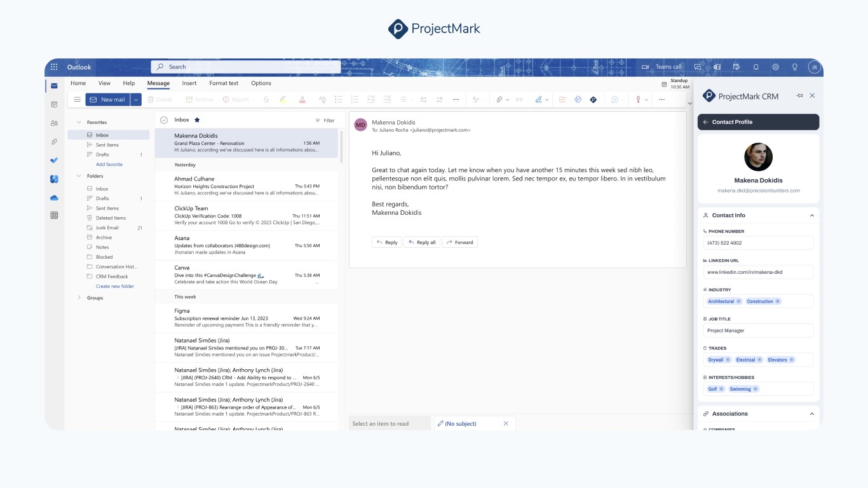Open the OneDrive cloud app
The image size is (868, 488).
click(54, 198)
